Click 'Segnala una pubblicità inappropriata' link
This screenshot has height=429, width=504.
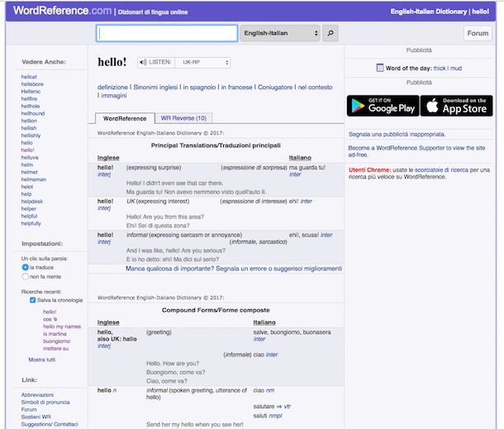(x=397, y=134)
